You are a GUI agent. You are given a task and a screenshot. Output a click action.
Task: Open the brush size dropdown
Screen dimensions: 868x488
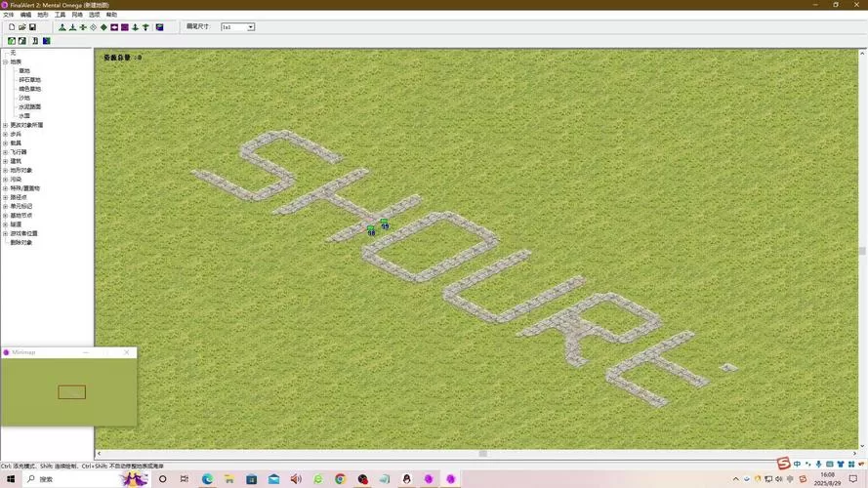[x=251, y=27]
